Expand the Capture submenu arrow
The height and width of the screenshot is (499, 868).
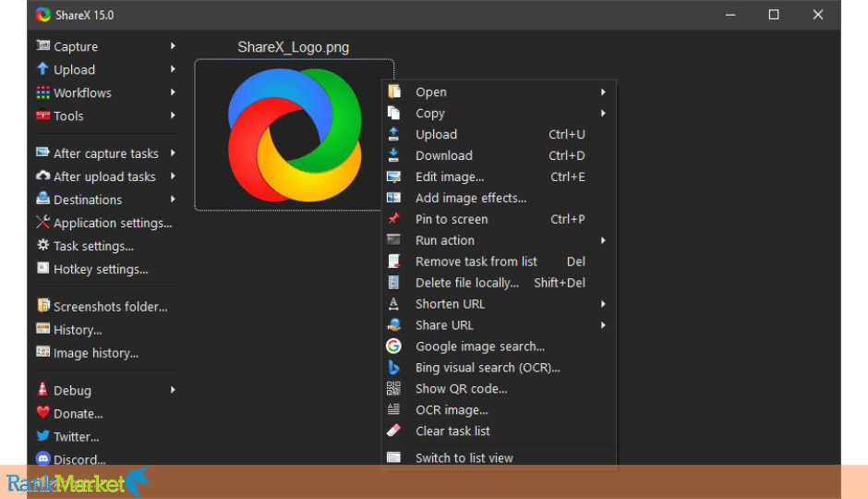click(173, 46)
